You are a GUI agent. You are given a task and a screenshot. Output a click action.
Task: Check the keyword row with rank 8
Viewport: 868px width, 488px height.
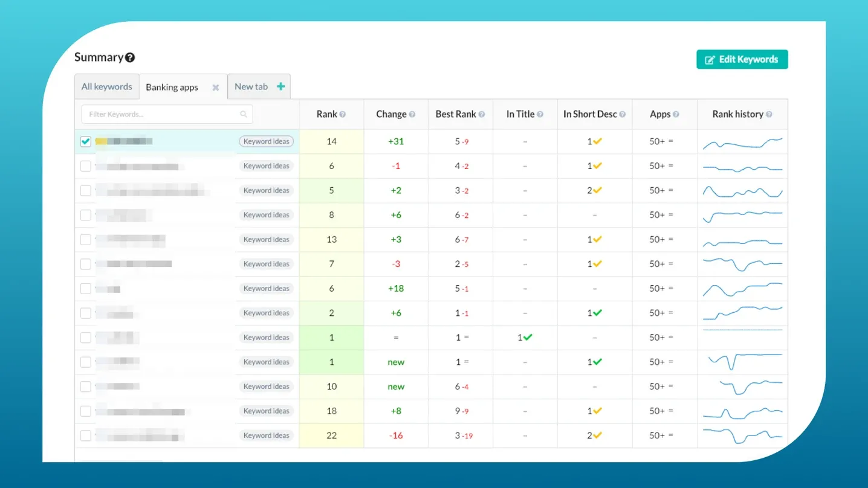pyautogui.click(x=86, y=215)
